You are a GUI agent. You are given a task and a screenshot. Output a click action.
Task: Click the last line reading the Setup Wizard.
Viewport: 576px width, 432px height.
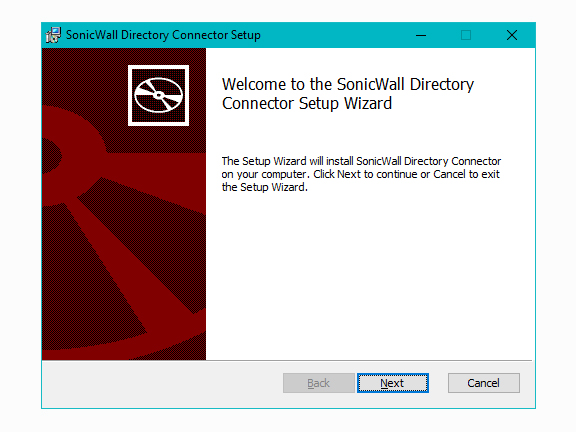point(264,187)
